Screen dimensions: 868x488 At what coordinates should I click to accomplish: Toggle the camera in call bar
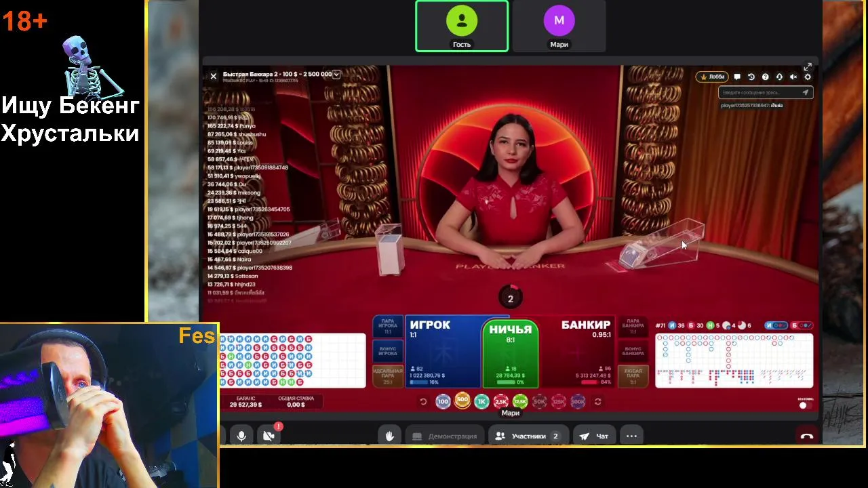click(x=269, y=436)
